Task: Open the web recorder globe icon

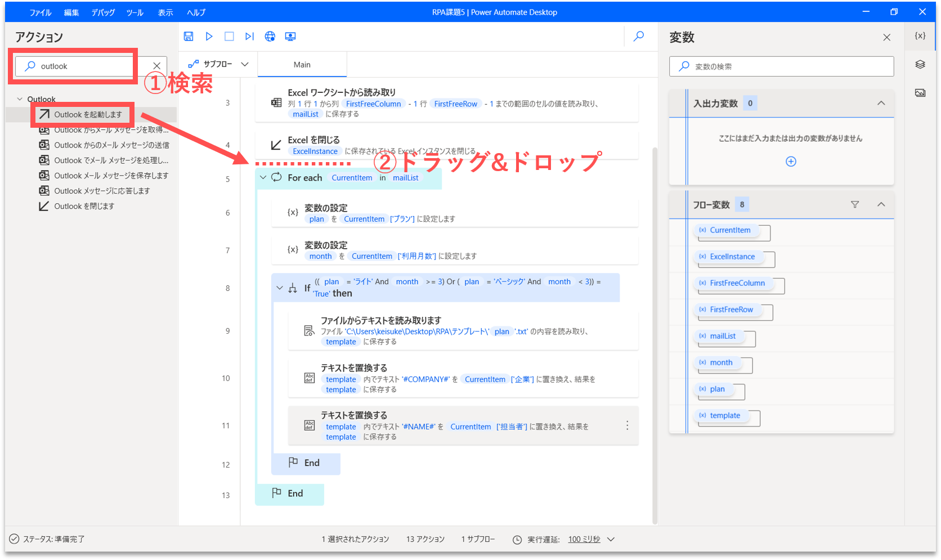Action: pyautogui.click(x=270, y=37)
